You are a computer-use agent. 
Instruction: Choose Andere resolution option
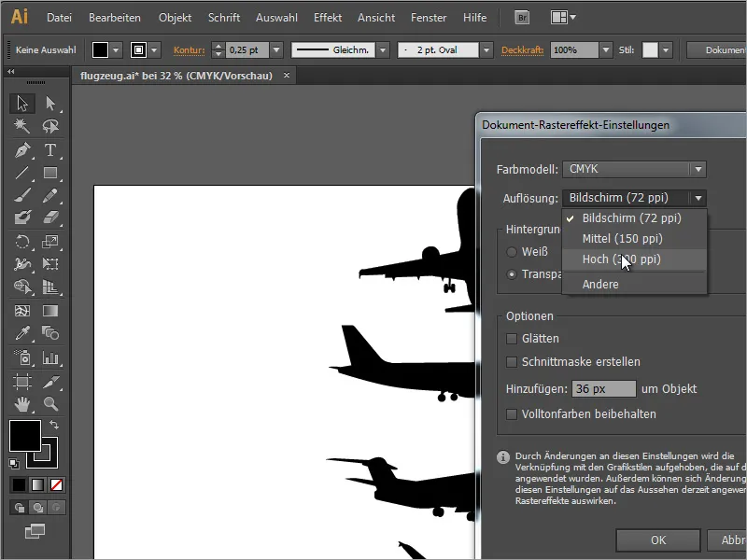pos(635,285)
